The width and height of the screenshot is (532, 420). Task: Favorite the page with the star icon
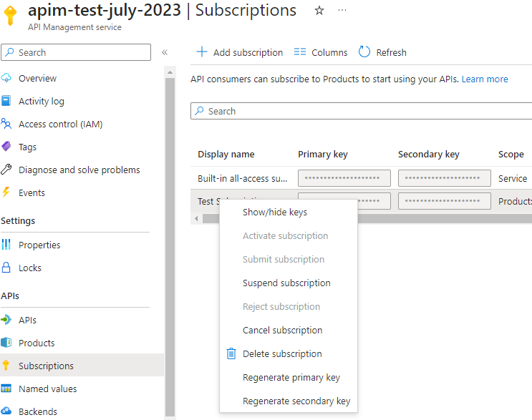(319, 11)
